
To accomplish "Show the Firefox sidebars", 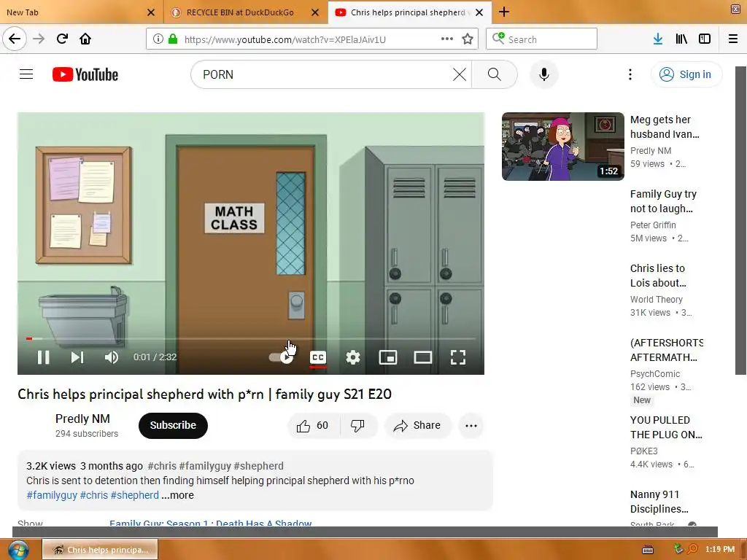I will tap(705, 39).
